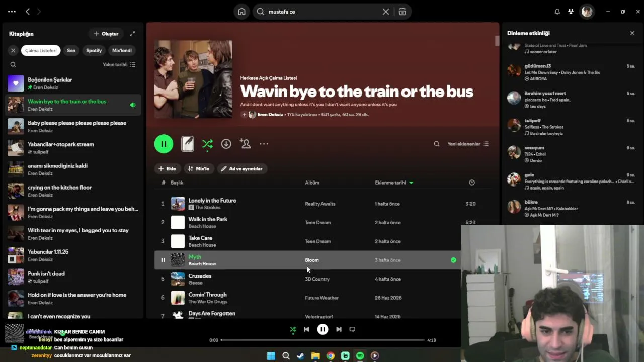Toggle the Çalma Listeleri filter chip

click(41, 50)
